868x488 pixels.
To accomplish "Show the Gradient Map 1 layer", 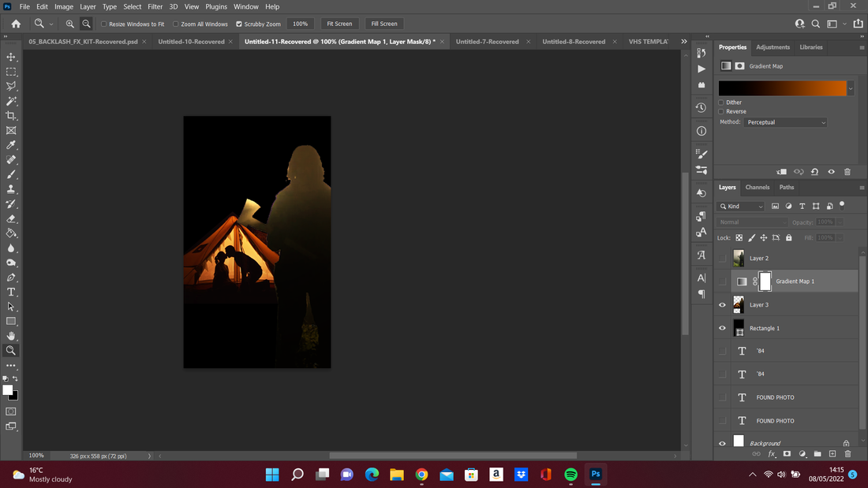I will tap(722, 281).
